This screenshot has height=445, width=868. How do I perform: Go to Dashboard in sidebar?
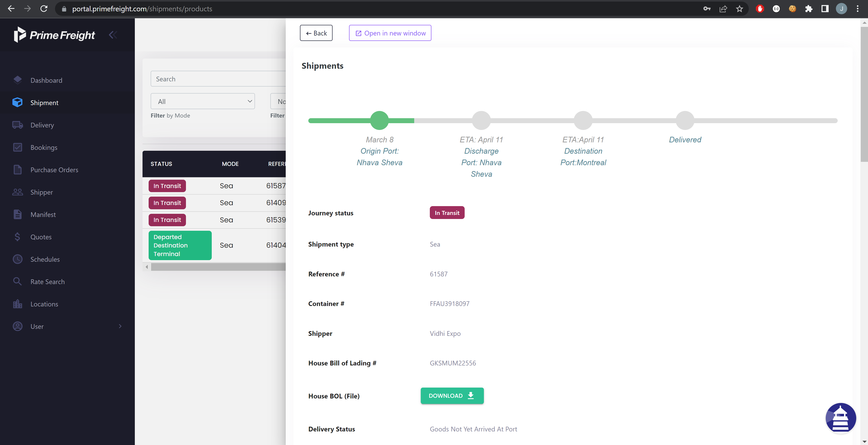point(46,80)
